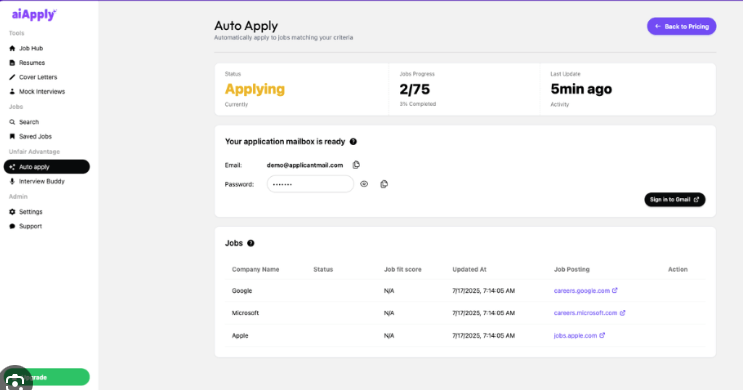Screen dimensions: 743x390
Task: Open careers.google.com job posting link
Action: (586, 290)
